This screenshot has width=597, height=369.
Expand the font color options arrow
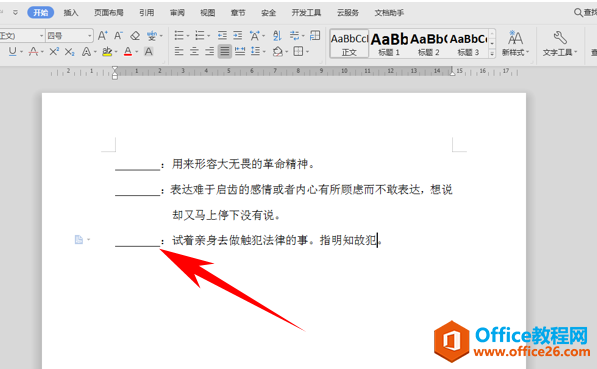[137, 52]
